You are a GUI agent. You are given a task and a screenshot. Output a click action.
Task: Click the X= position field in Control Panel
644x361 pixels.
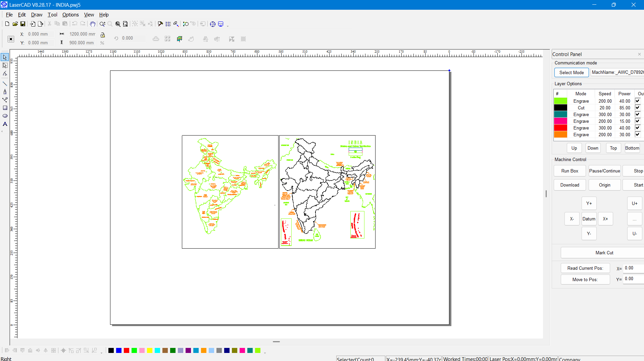pyautogui.click(x=634, y=268)
